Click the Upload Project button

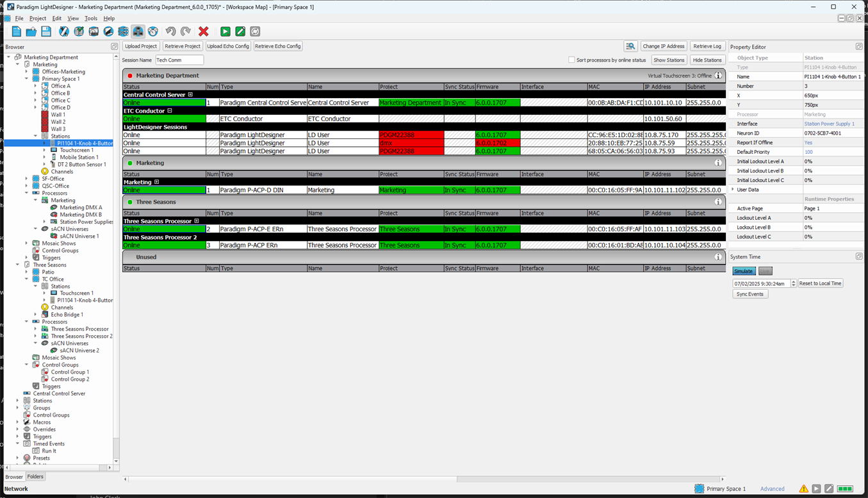click(141, 46)
